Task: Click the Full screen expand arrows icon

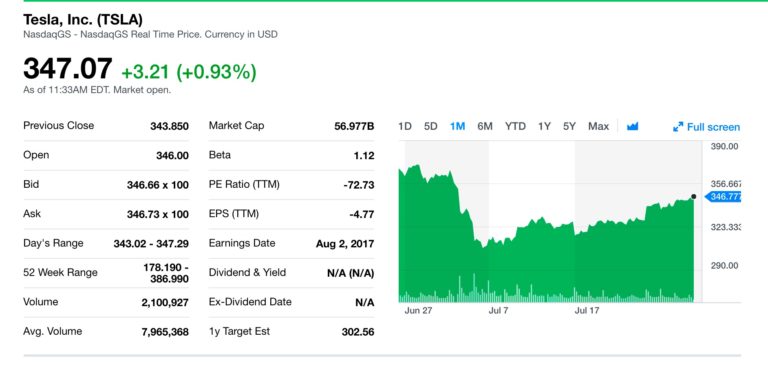Action: click(x=678, y=127)
